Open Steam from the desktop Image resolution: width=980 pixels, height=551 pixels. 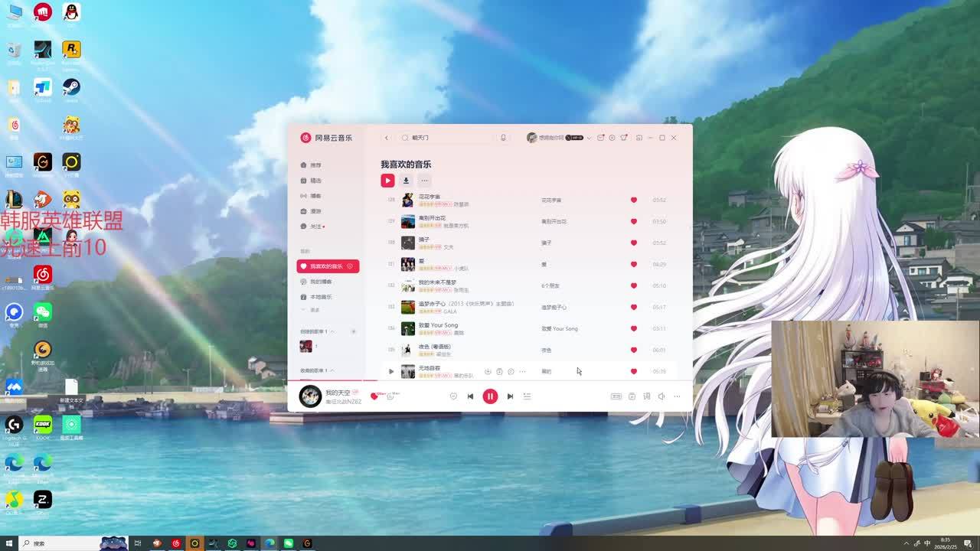coord(71,87)
